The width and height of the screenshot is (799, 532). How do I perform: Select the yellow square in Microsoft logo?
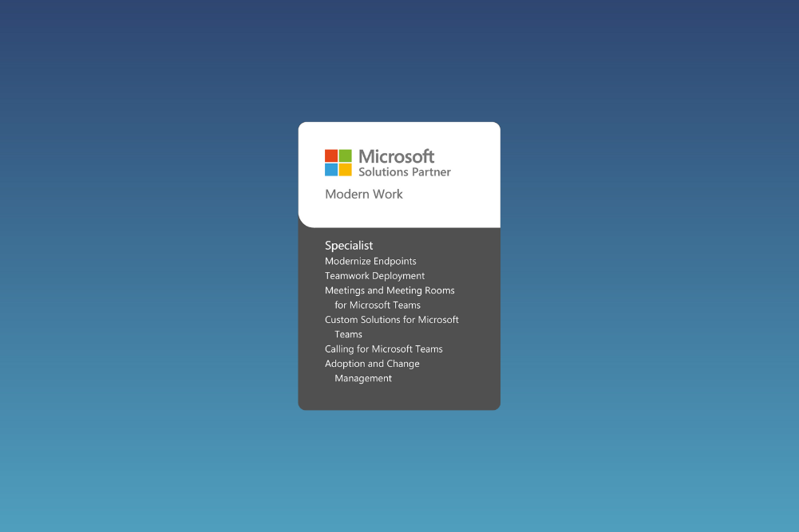pos(346,170)
